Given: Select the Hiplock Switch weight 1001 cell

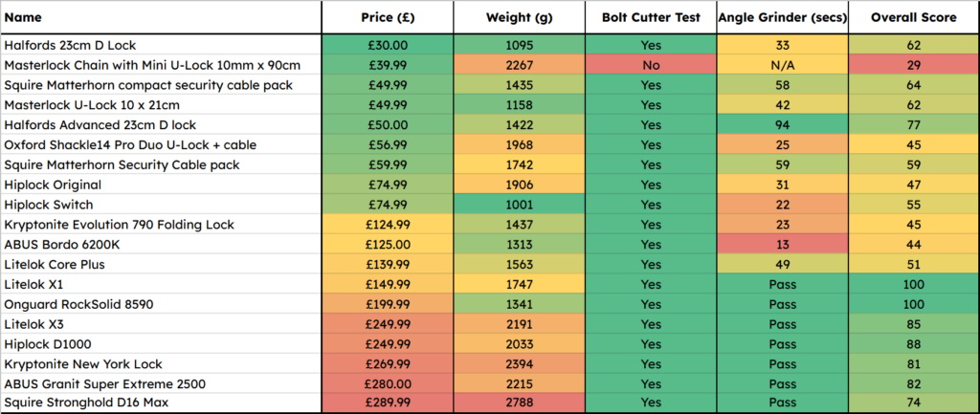Looking at the screenshot, I should (520, 205).
